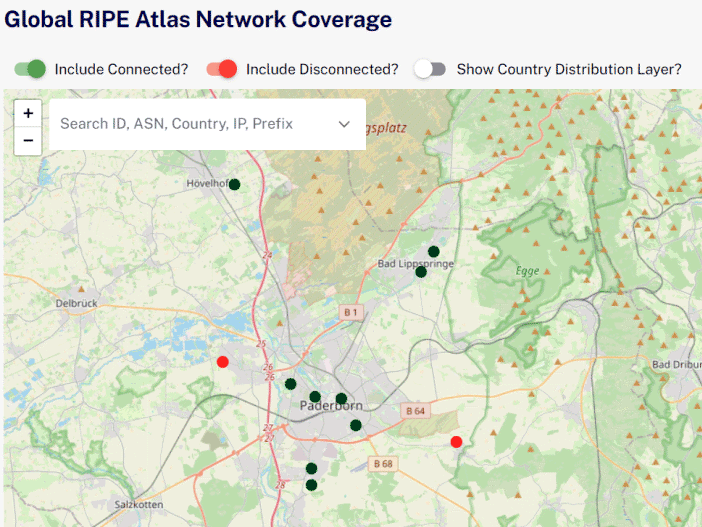Select the red disconnected probe west of Paderborn
This screenshot has height=527, width=702.
click(223, 362)
